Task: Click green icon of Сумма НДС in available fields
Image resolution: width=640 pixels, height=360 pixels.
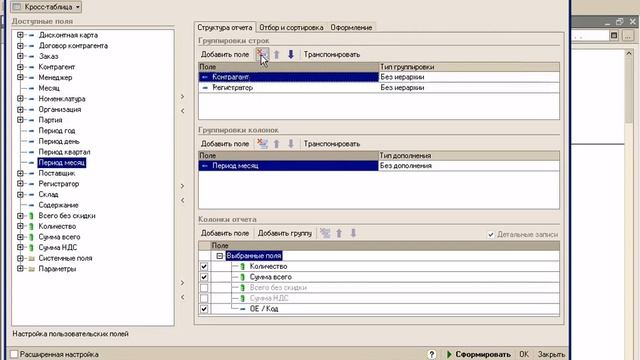Action: (x=31, y=247)
